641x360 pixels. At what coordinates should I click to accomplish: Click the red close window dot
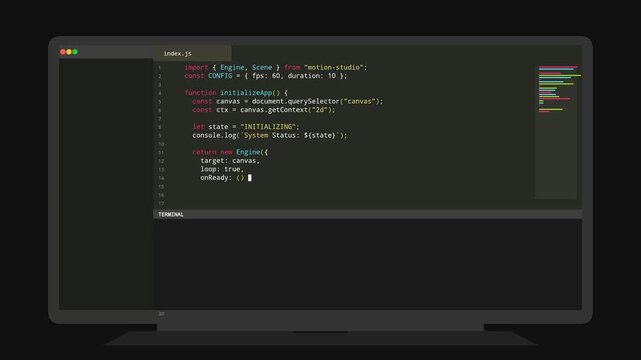pyautogui.click(x=63, y=52)
